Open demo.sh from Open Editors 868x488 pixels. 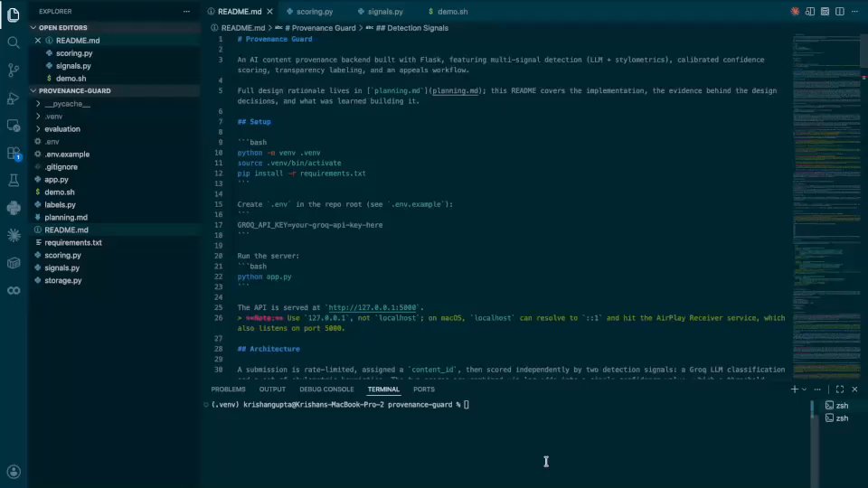click(x=71, y=79)
